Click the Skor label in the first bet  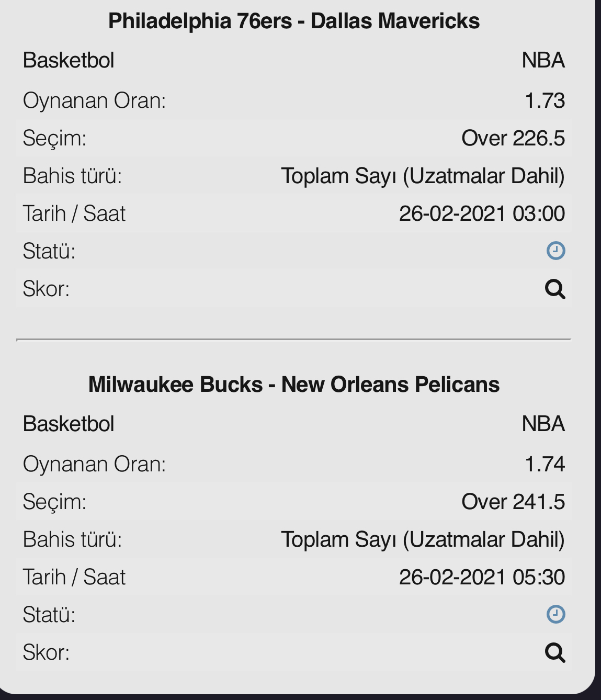pos(46,289)
